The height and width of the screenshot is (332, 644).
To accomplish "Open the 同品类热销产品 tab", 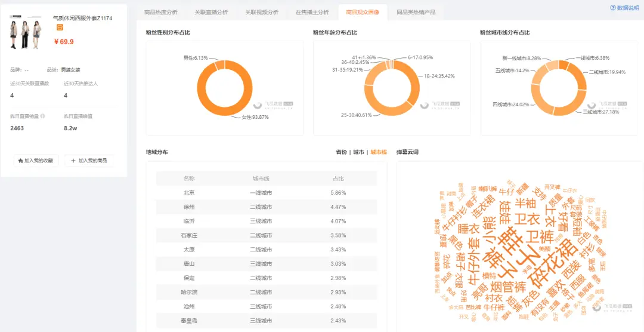I will pyautogui.click(x=416, y=13).
